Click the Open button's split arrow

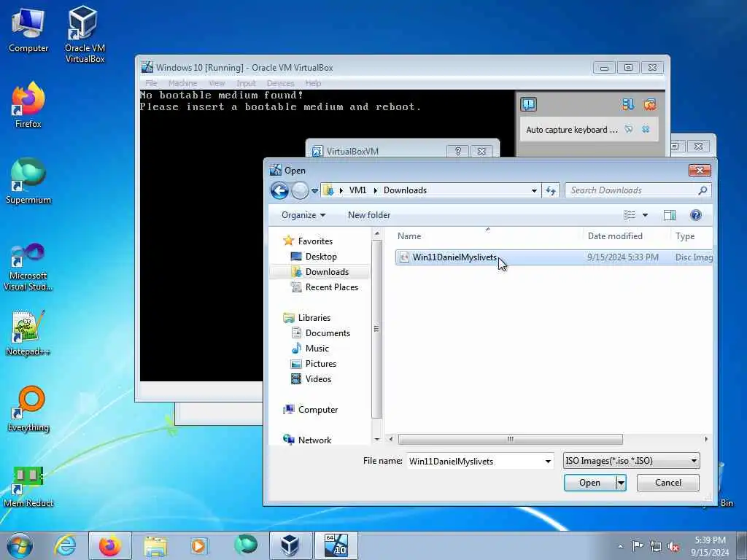tap(621, 483)
